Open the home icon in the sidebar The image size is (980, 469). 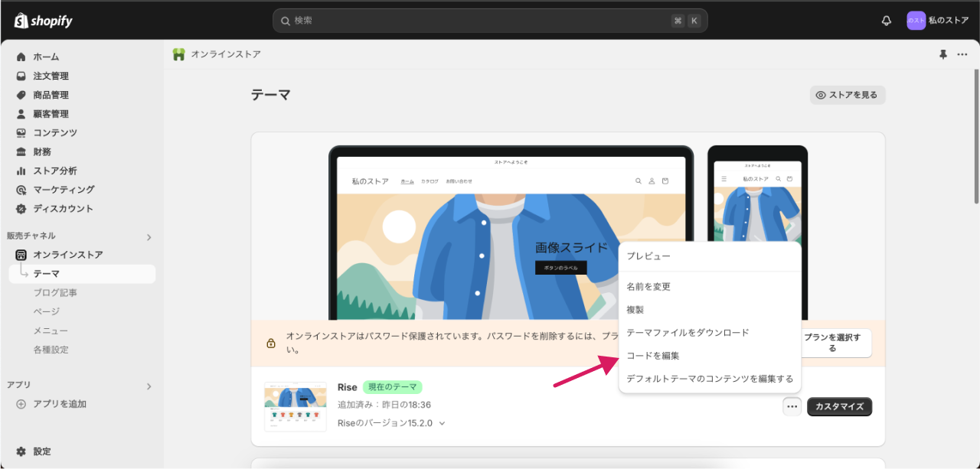[21, 57]
